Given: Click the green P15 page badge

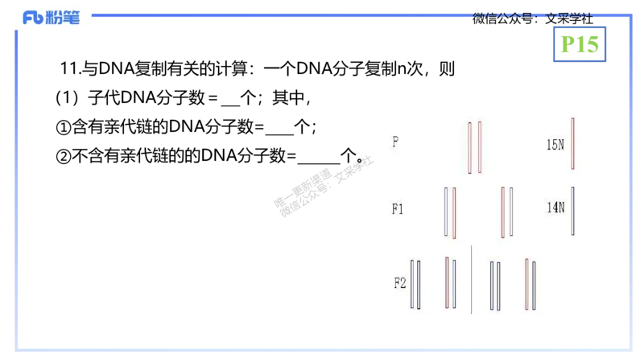Looking at the screenshot, I should [x=580, y=45].
